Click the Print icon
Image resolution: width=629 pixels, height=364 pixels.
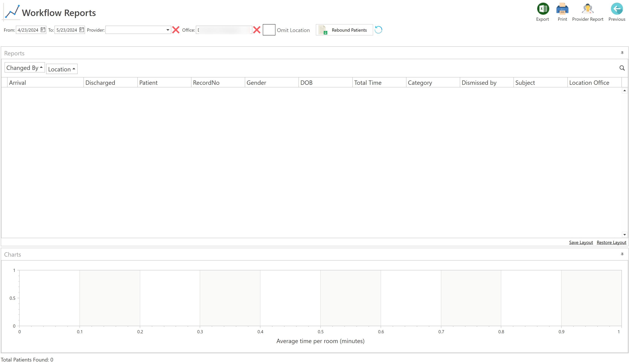tap(562, 9)
